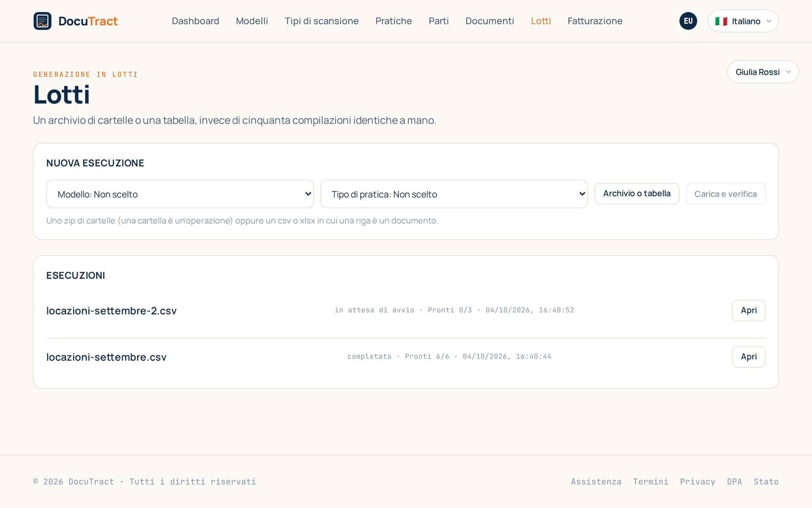
Task: Open the Stato footer link
Action: (766, 481)
